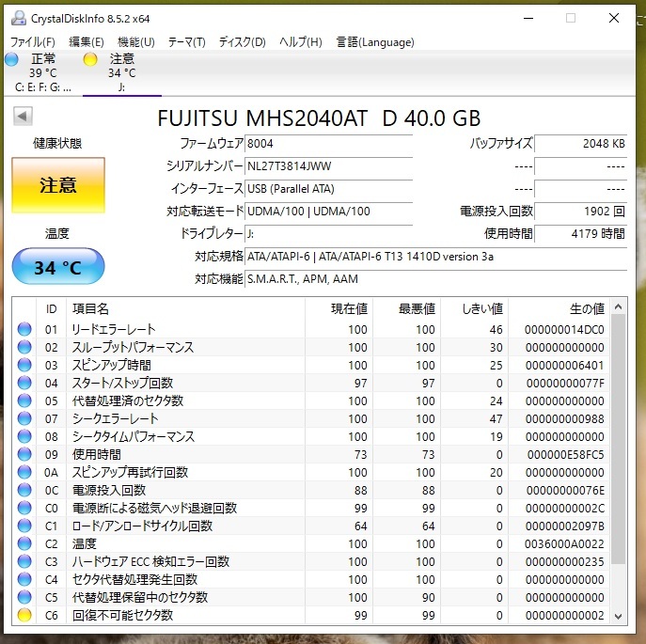Viewport: 646px width, 644px height.
Task: Click the 対応規格 field ATA/ATAPI-6
Action: pyautogui.click(x=435, y=257)
